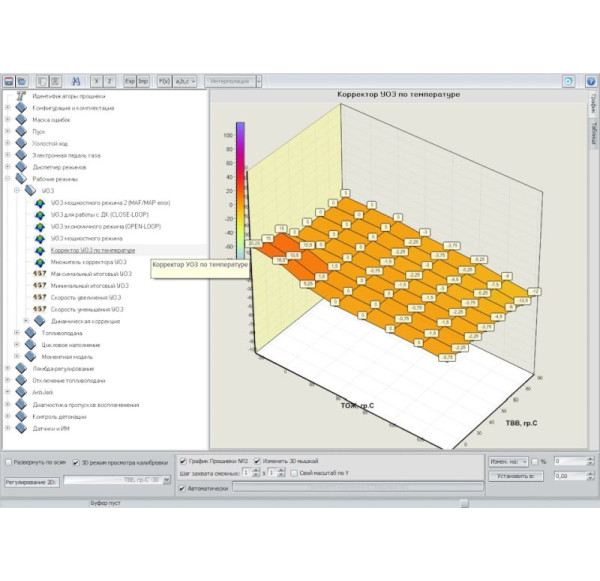Click the open folder toolbar icon

click(21, 81)
